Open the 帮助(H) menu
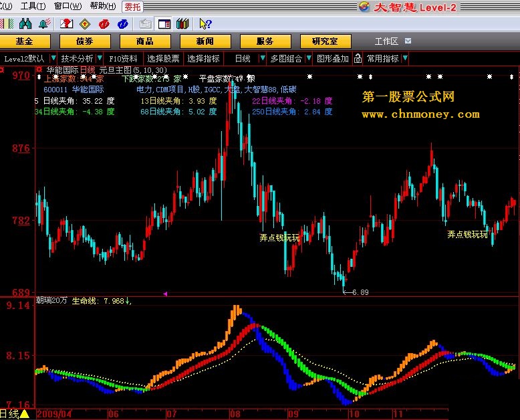Image resolution: width=520 pixels, height=420 pixels. tap(103, 6)
